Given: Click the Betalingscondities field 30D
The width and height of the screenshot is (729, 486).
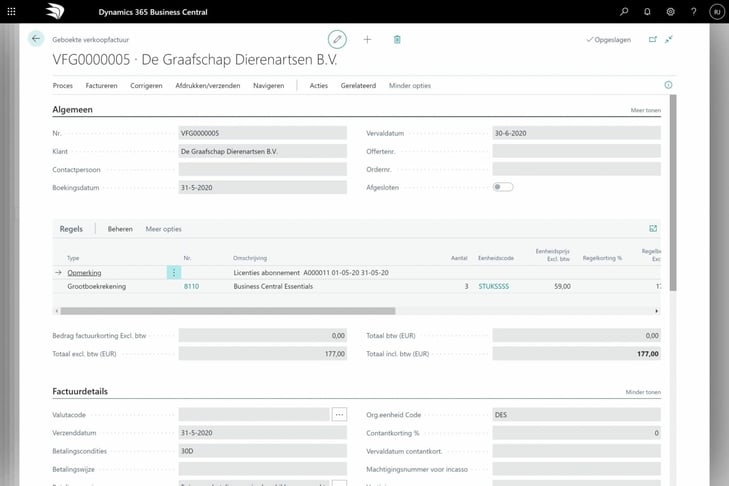Looking at the screenshot, I should [263, 451].
